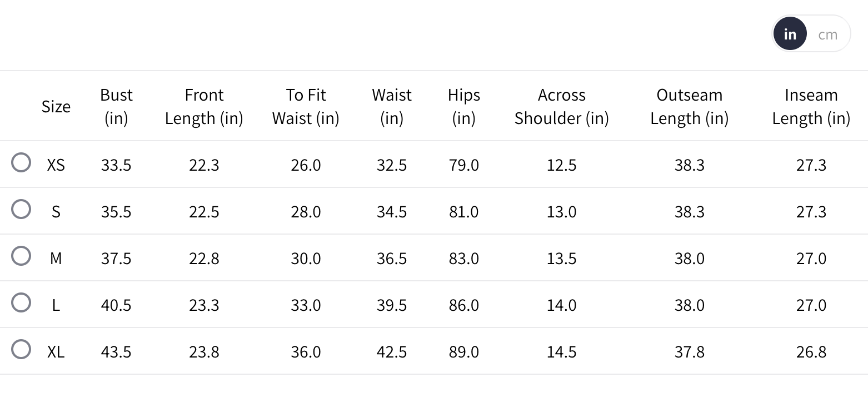The height and width of the screenshot is (417, 868).
Task: Click the XL size label
Action: [x=56, y=352]
